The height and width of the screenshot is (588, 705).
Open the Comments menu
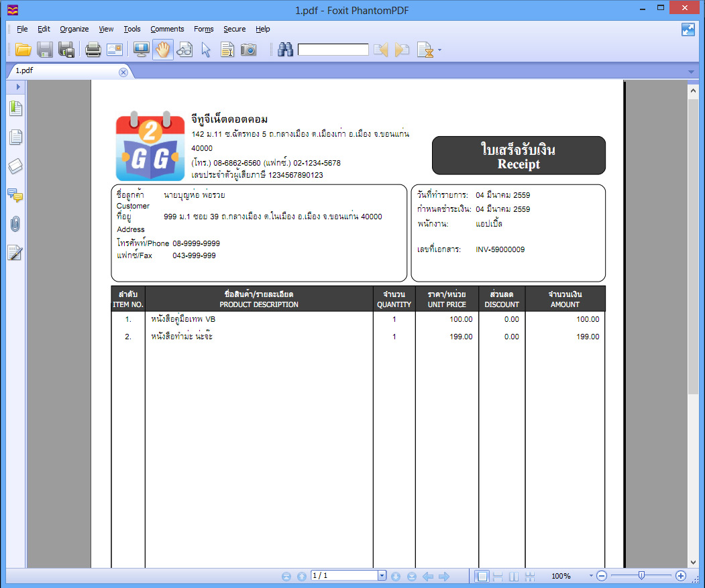pos(167,29)
